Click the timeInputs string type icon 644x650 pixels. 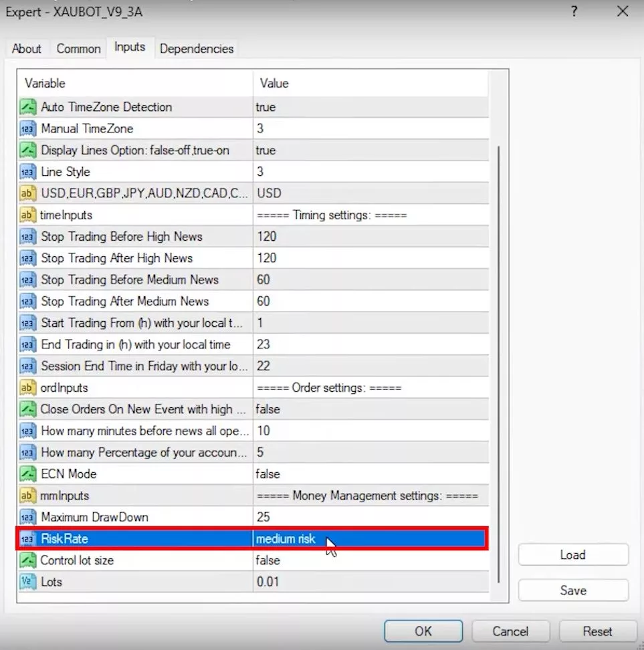28,215
